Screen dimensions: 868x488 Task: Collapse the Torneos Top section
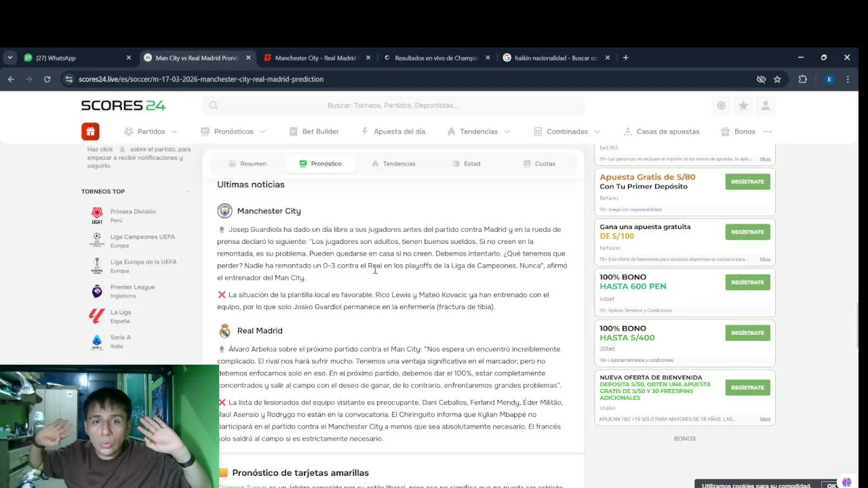pyautogui.click(x=188, y=192)
